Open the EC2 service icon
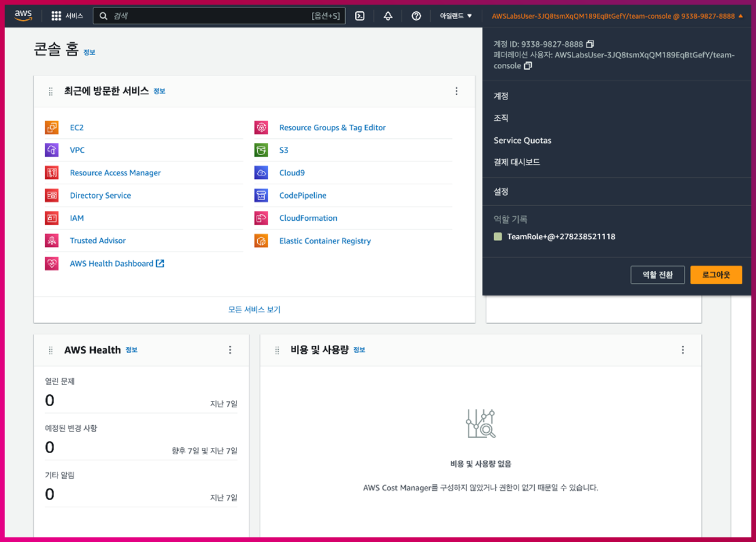The width and height of the screenshot is (756, 542). [x=52, y=127]
